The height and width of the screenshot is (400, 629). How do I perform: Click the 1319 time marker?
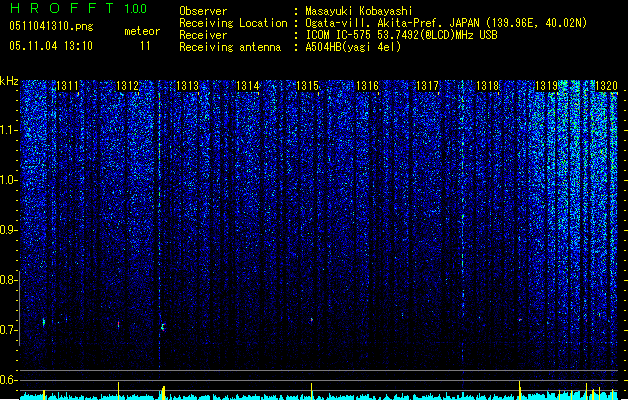[547, 86]
